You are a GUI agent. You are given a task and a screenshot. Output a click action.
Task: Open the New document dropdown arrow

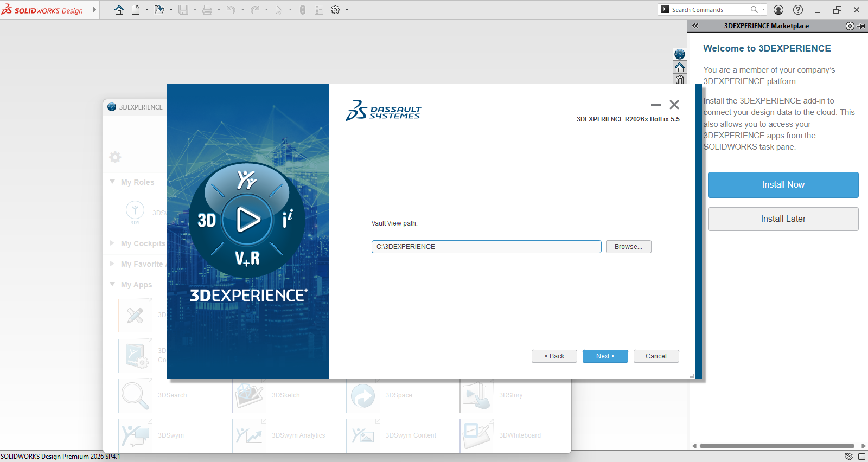[147, 10]
